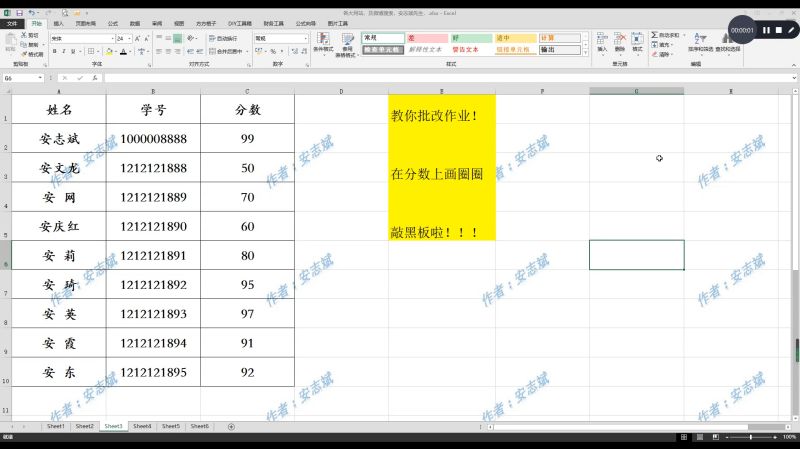Viewport: 800px width, 449px height.
Task: Open the number format dropdown
Action: [306, 38]
